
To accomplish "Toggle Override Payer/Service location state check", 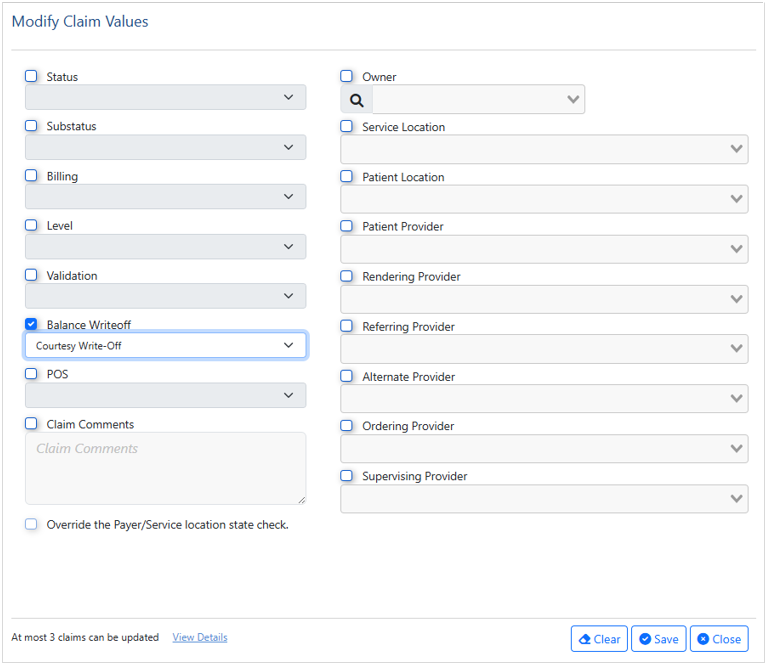I will [31, 524].
